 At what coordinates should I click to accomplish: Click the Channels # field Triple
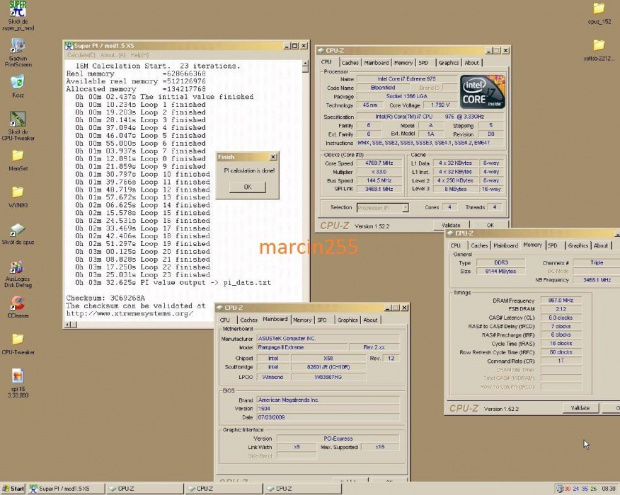(597, 263)
